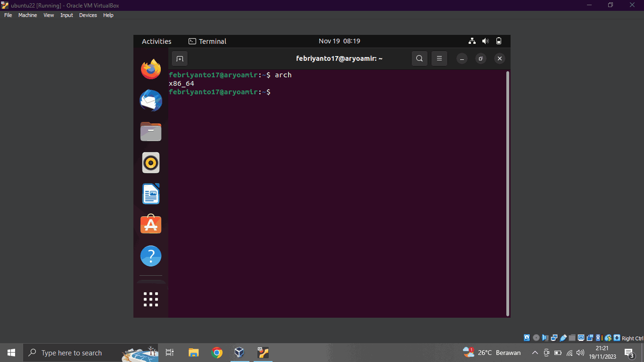
Task: Open the VirtualBox View menu
Action: (49, 15)
